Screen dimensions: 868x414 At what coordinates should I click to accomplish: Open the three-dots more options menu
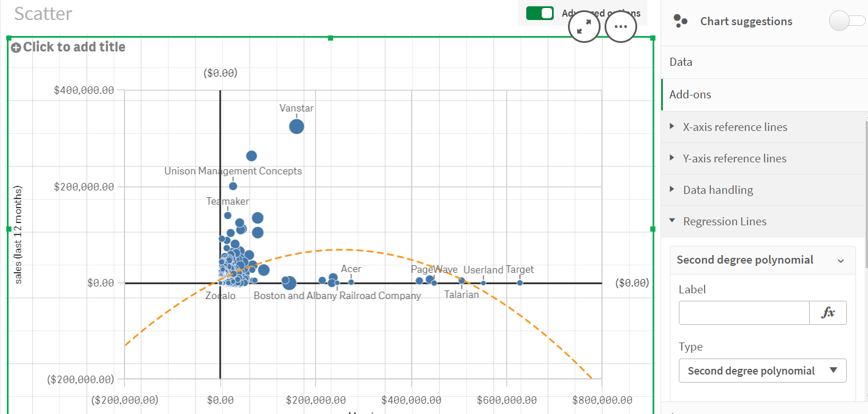(x=621, y=27)
